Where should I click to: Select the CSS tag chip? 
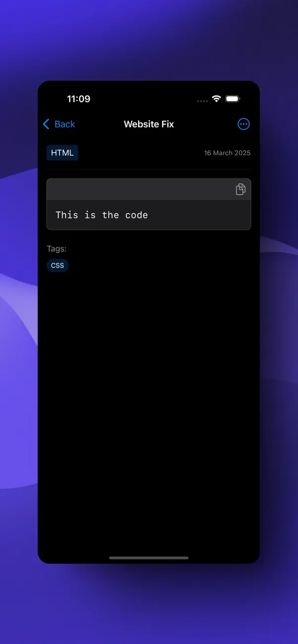[x=58, y=265]
